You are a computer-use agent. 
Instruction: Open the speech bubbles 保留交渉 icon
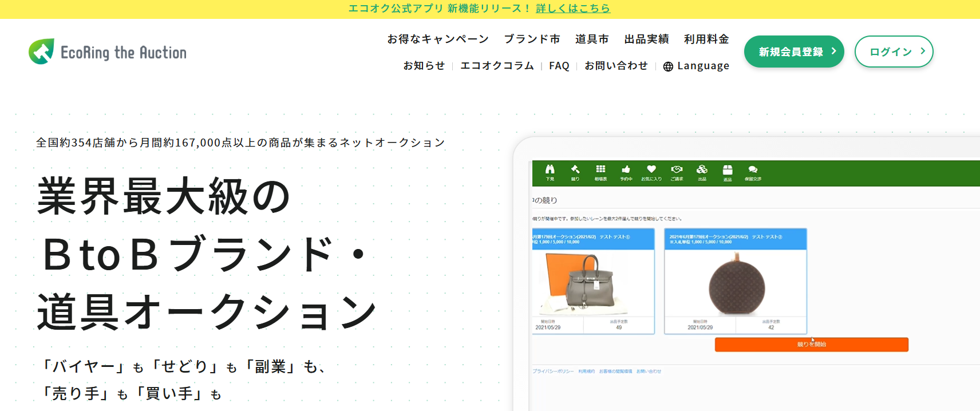tap(753, 173)
